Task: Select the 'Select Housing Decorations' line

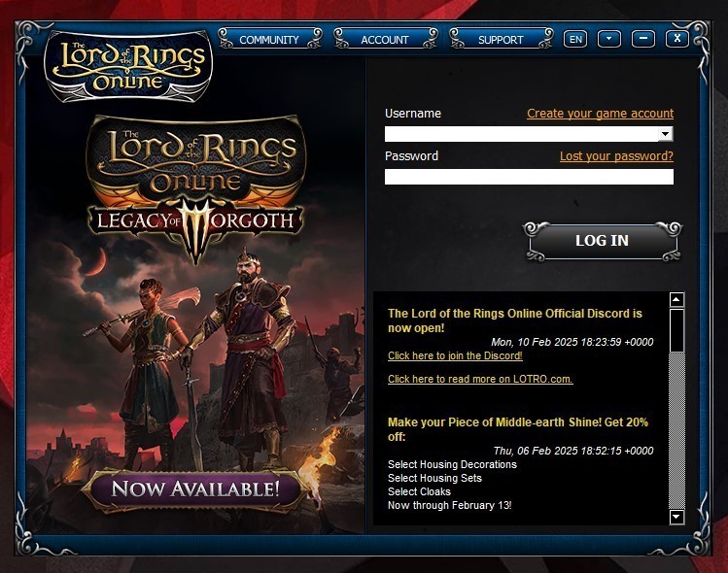Action: point(452,464)
